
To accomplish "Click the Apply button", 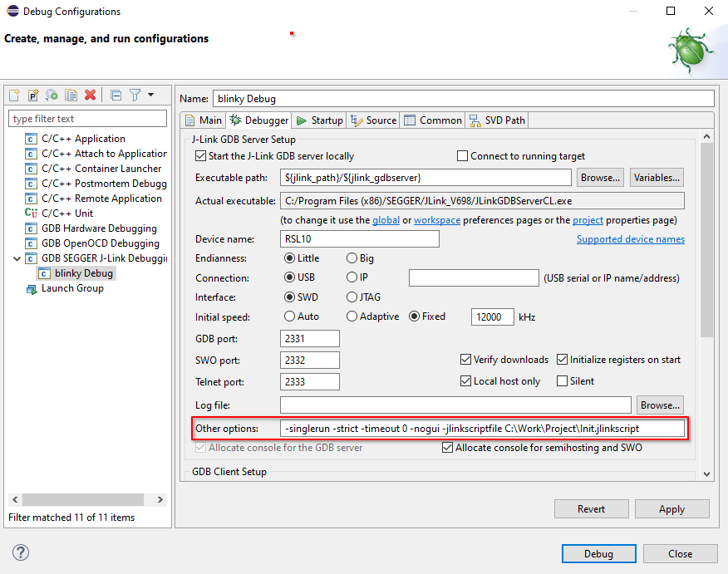I will click(x=671, y=509).
